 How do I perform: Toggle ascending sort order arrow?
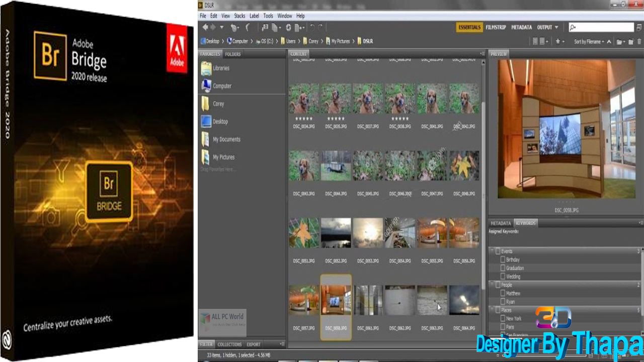[x=609, y=42]
